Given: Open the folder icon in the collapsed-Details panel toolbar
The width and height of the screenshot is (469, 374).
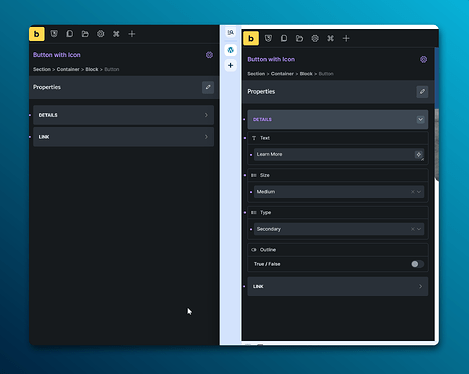Looking at the screenshot, I should [x=85, y=34].
